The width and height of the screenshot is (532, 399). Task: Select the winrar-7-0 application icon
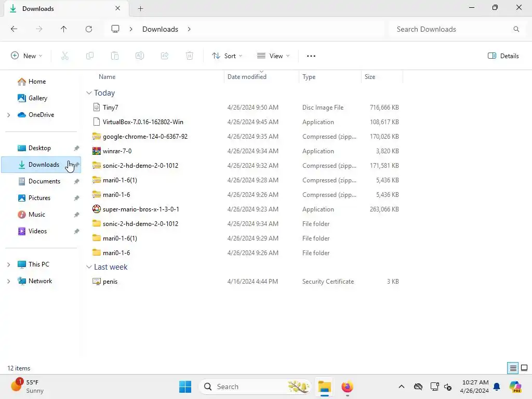coord(97,151)
